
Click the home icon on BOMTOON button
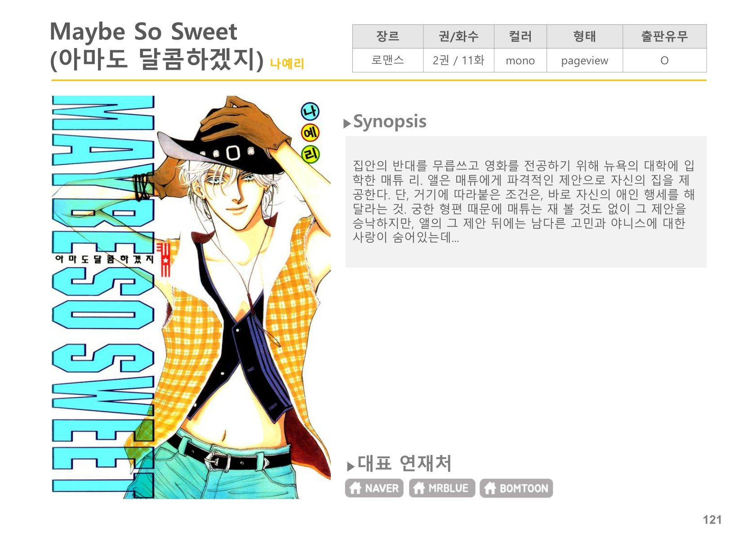490,488
